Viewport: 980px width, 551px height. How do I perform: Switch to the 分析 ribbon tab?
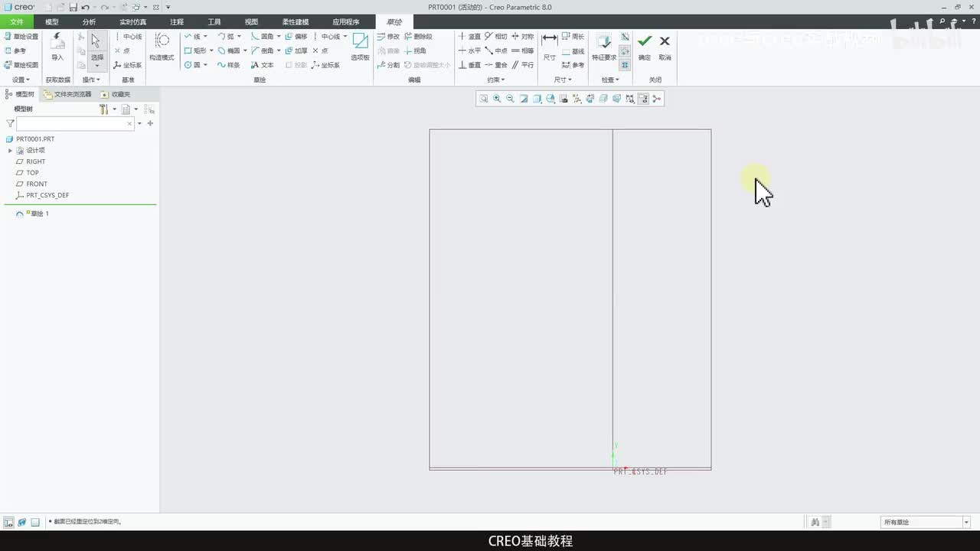(90, 22)
